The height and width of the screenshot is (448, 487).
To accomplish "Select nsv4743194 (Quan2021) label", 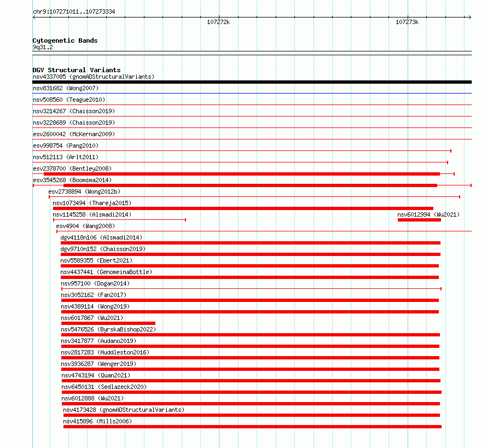I will [x=96, y=375].
